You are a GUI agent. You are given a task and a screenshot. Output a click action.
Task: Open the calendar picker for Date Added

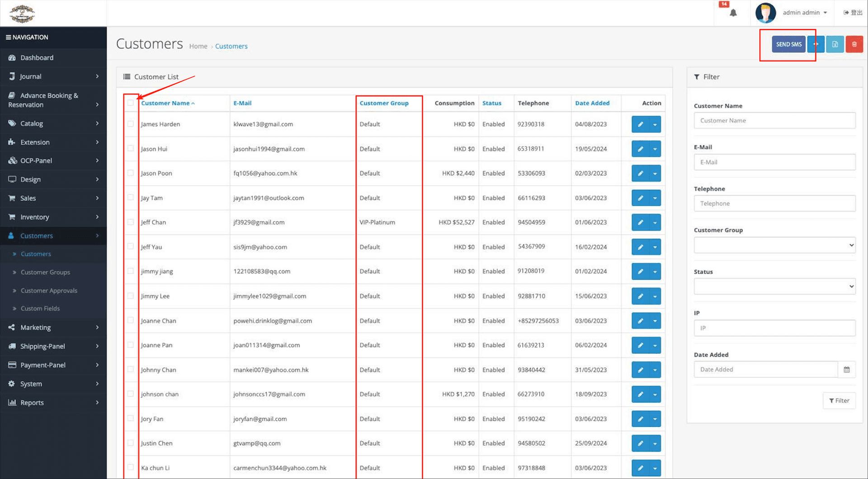pos(846,370)
